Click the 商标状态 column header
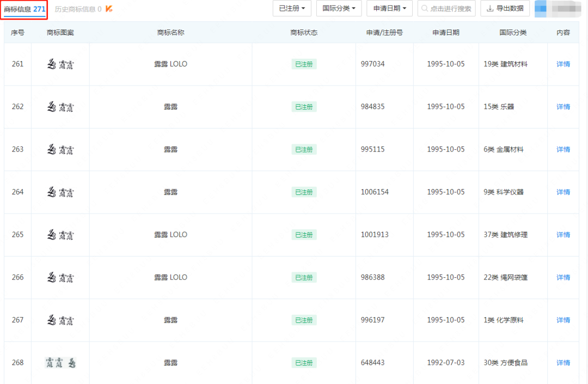 coord(304,33)
